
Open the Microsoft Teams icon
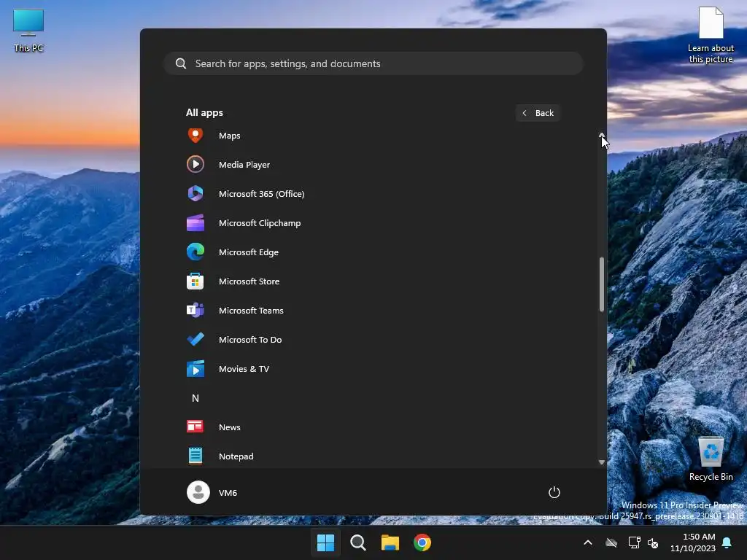pos(196,310)
